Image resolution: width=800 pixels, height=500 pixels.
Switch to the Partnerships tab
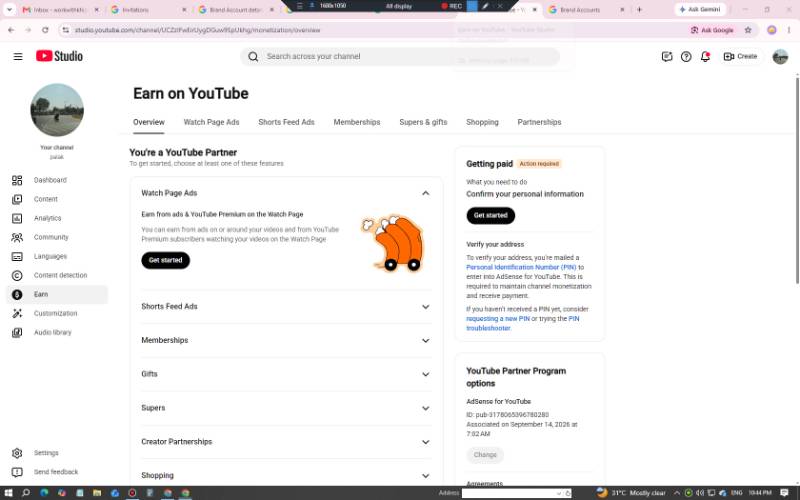point(539,122)
